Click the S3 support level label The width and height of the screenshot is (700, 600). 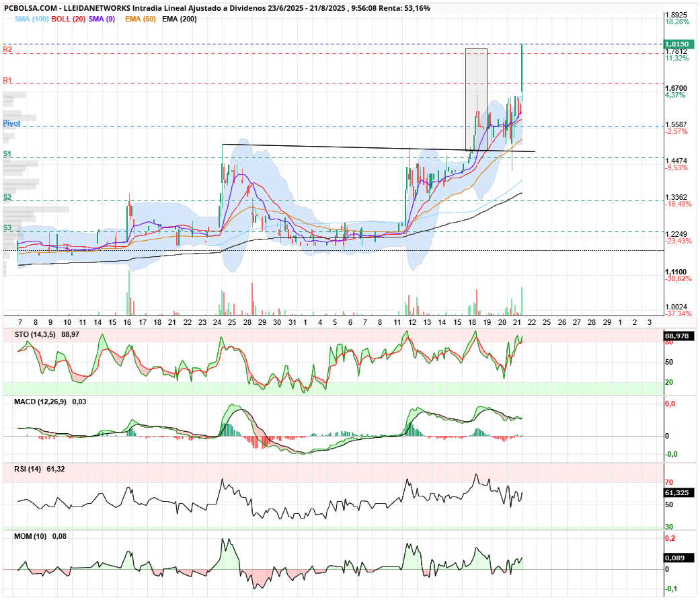tap(7, 227)
